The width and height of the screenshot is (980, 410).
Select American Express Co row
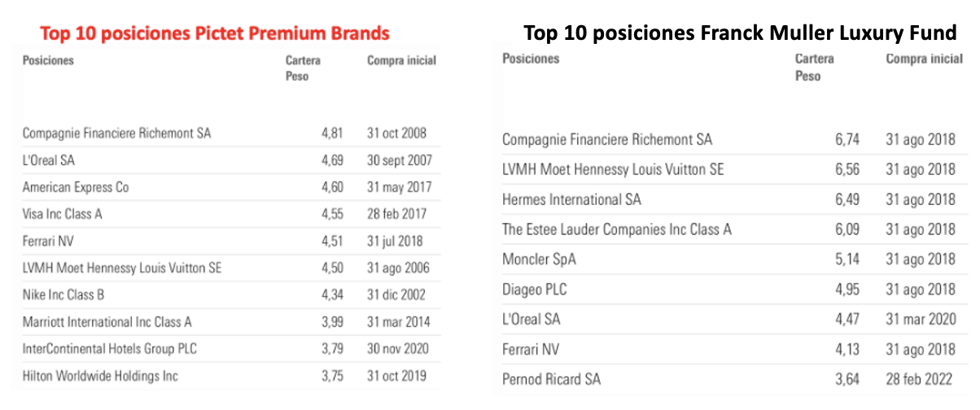(76, 187)
